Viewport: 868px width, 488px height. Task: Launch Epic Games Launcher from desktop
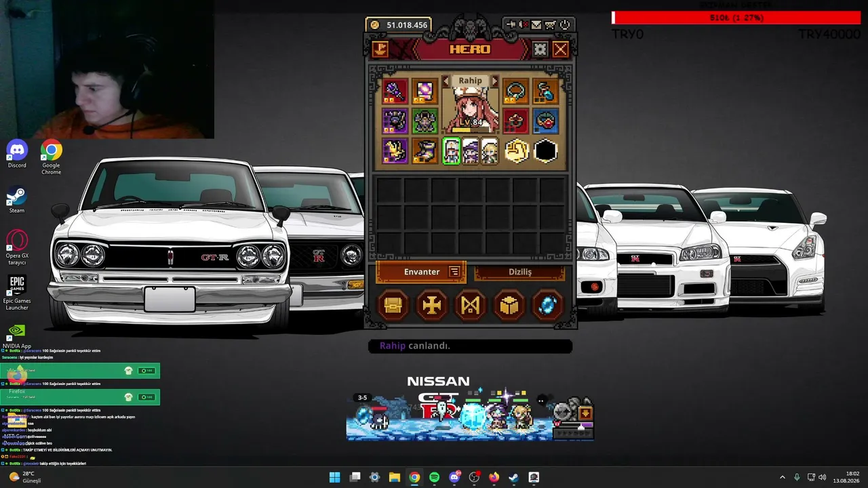[x=17, y=293]
